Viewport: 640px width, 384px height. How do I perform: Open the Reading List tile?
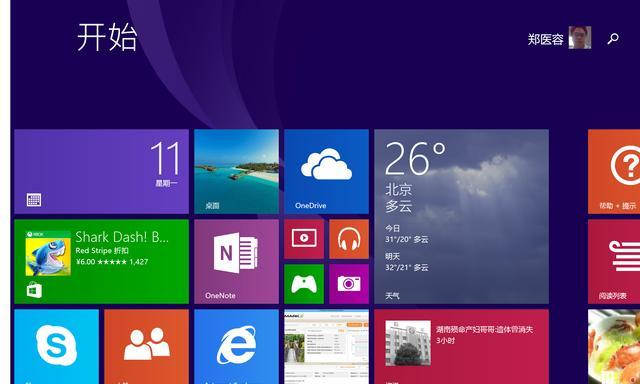point(614,262)
